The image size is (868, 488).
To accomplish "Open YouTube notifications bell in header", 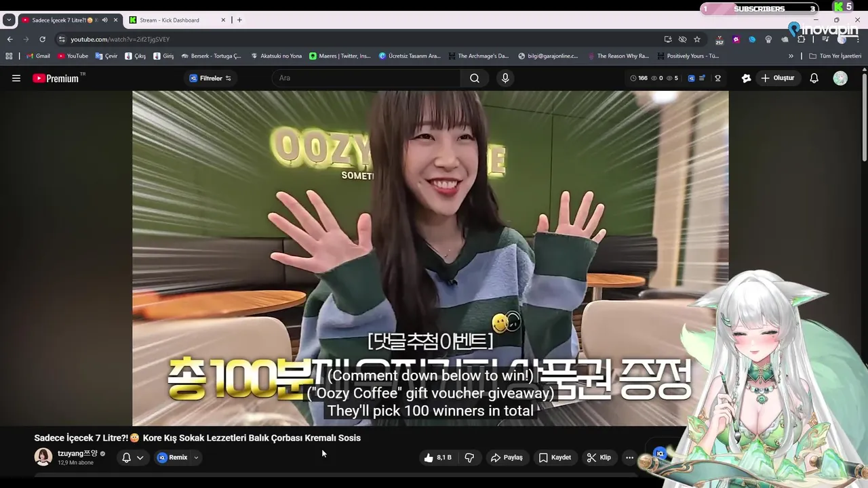I will click(814, 78).
